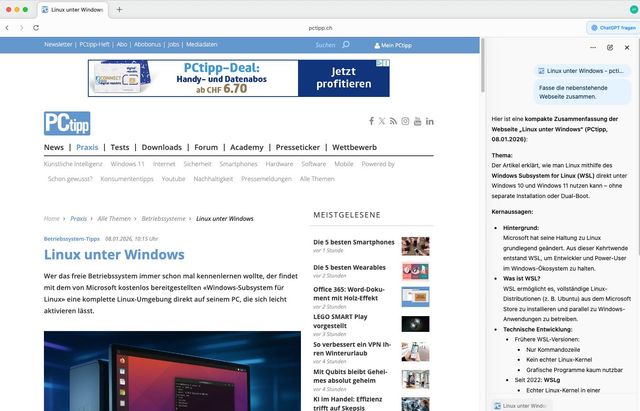This screenshot has height=411, width=640.
Task: Click the Ubuntu laptop article image
Action: [172, 371]
